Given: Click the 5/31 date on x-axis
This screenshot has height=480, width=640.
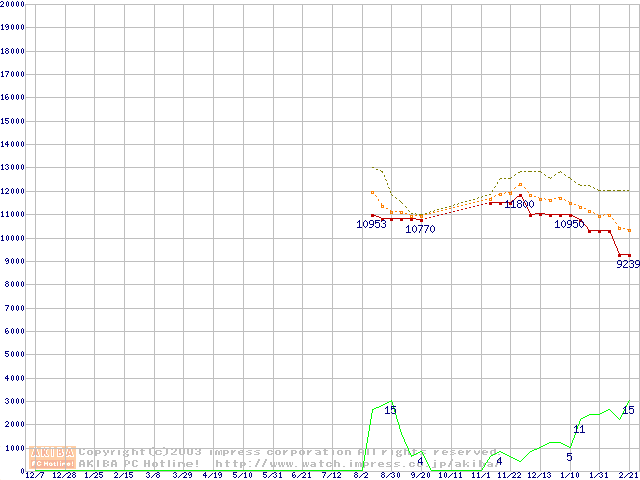Looking at the screenshot, I should click(x=272, y=475).
